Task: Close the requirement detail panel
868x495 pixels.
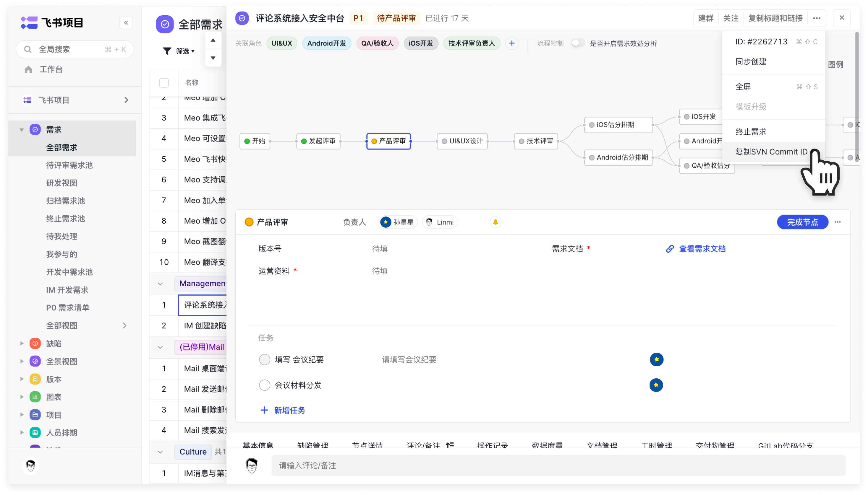Action: pyautogui.click(x=842, y=18)
